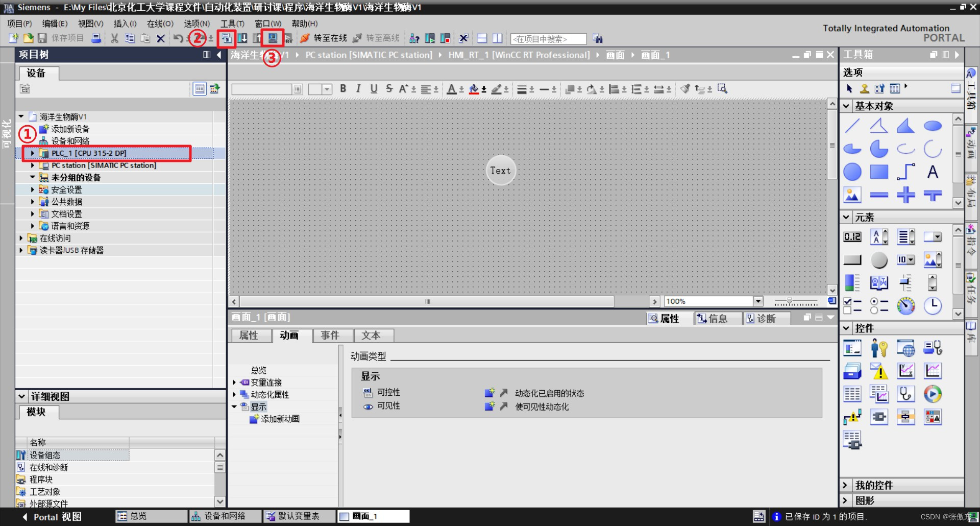This screenshot has height=526, width=980.
Task: Open the 工具(T) menu
Action: (x=233, y=23)
